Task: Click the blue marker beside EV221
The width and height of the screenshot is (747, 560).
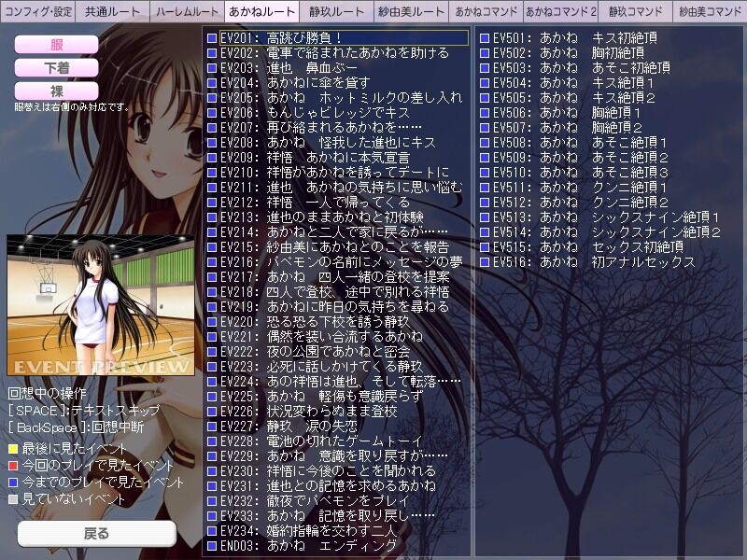Action: [x=212, y=337]
